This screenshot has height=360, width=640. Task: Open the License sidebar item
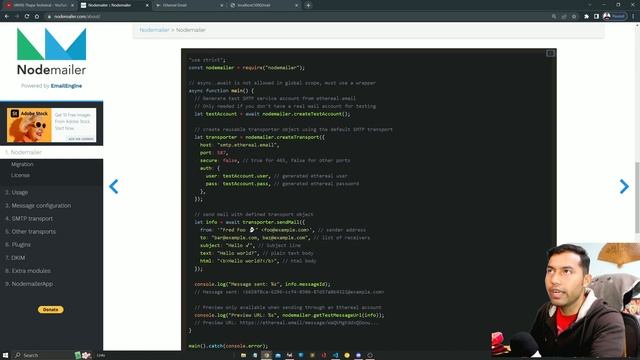20,175
